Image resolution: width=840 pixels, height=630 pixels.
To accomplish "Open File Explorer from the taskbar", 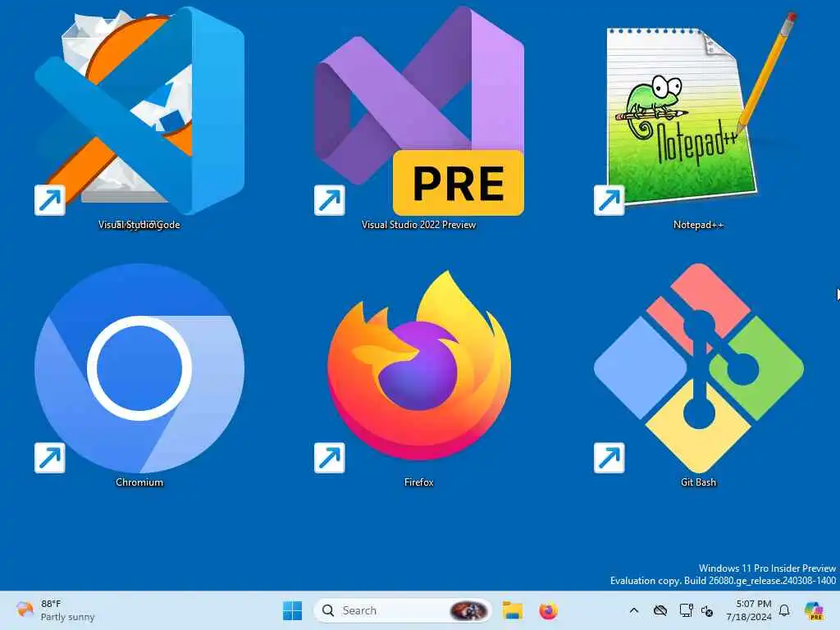I will 512,610.
